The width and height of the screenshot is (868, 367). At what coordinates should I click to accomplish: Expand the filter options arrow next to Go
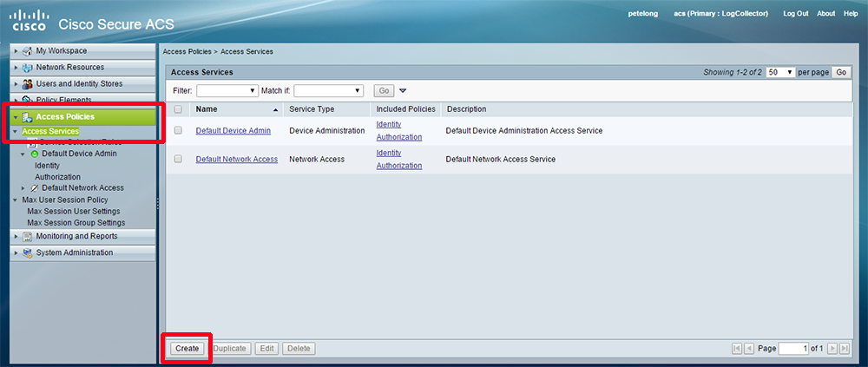403,91
